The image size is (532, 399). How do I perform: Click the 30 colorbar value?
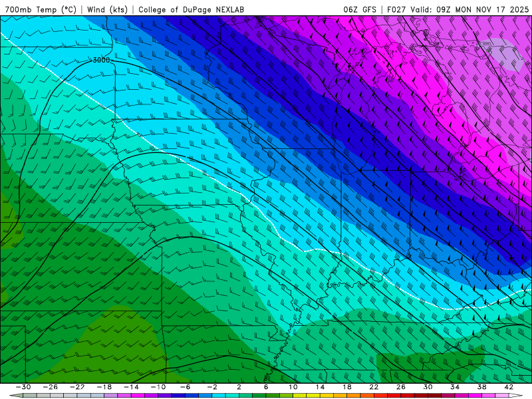428,387
